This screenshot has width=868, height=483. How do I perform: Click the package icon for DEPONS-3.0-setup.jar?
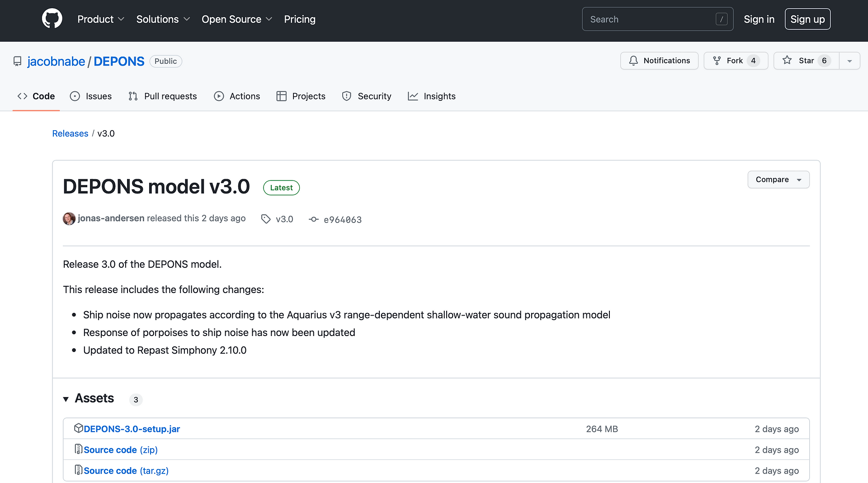point(78,428)
